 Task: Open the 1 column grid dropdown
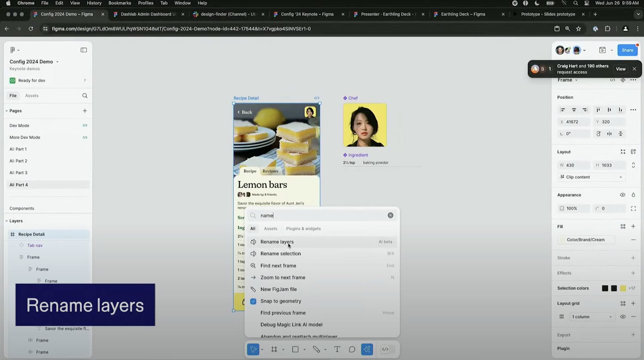(591, 317)
